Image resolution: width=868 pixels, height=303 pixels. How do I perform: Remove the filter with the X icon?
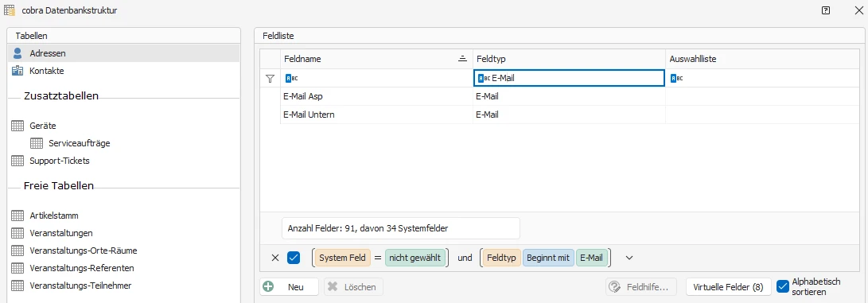coord(275,258)
